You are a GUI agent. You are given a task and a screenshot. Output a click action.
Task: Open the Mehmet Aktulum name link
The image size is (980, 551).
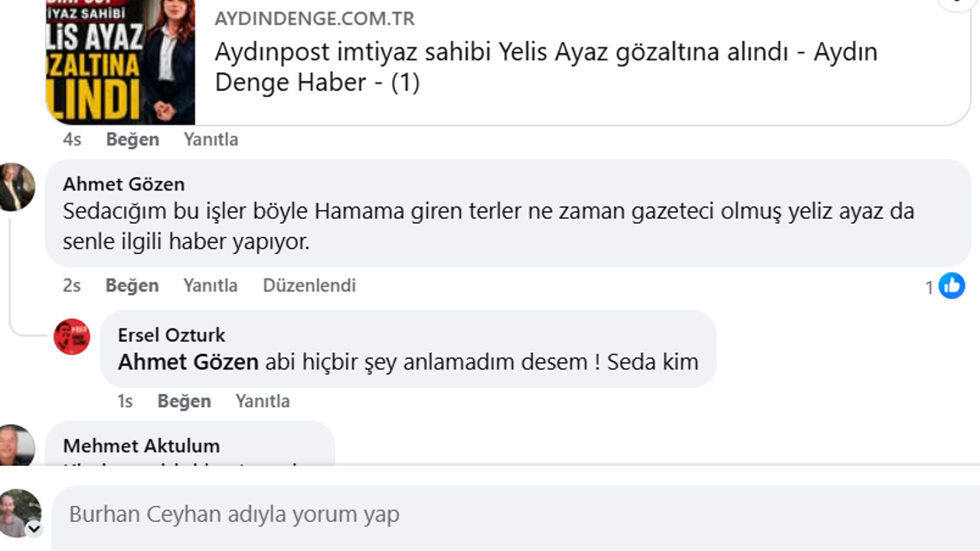coord(142,445)
